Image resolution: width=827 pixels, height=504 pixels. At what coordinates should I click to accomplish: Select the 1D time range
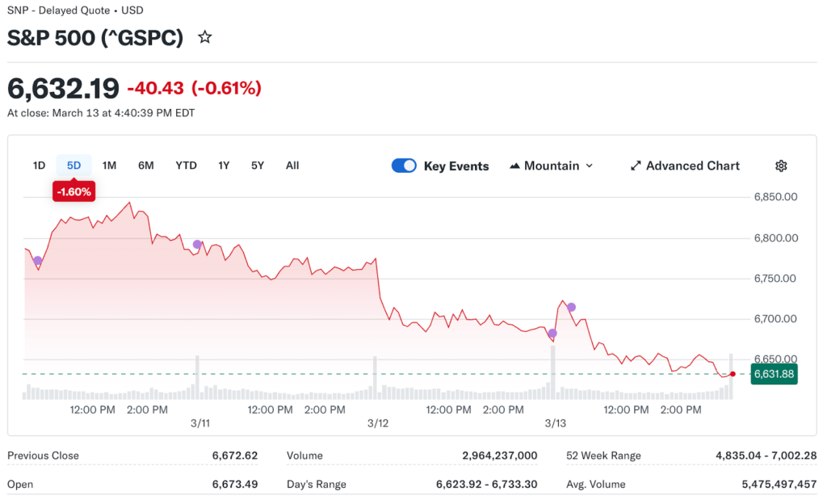(39, 166)
